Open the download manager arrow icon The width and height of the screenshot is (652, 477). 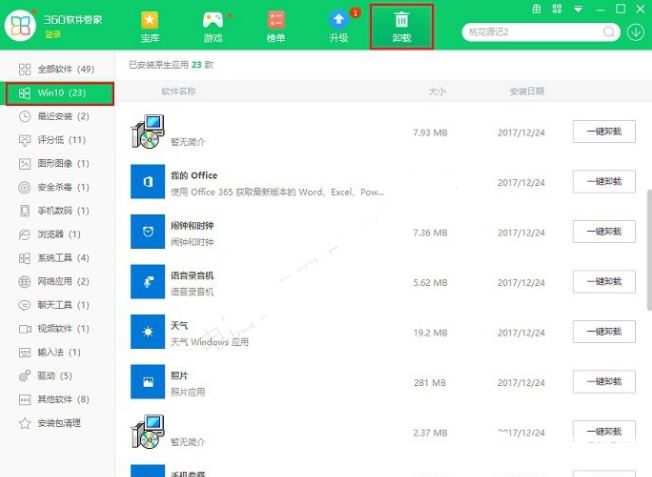(636, 32)
